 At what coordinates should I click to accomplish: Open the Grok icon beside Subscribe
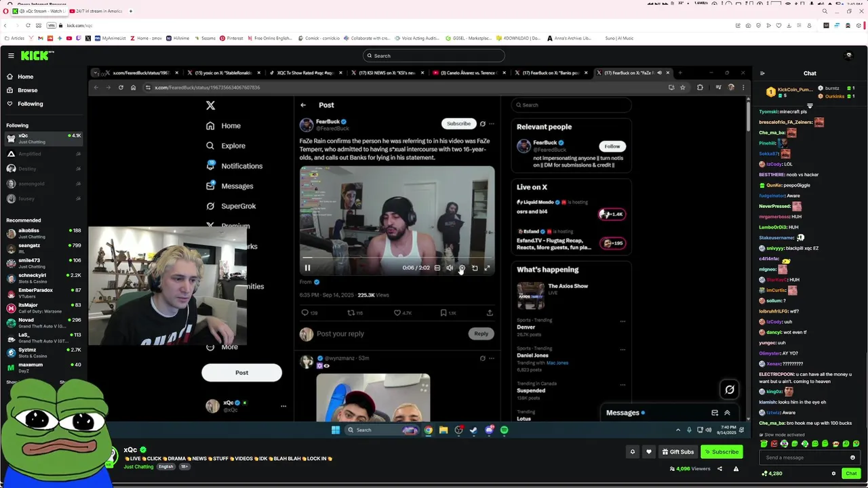click(482, 124)
